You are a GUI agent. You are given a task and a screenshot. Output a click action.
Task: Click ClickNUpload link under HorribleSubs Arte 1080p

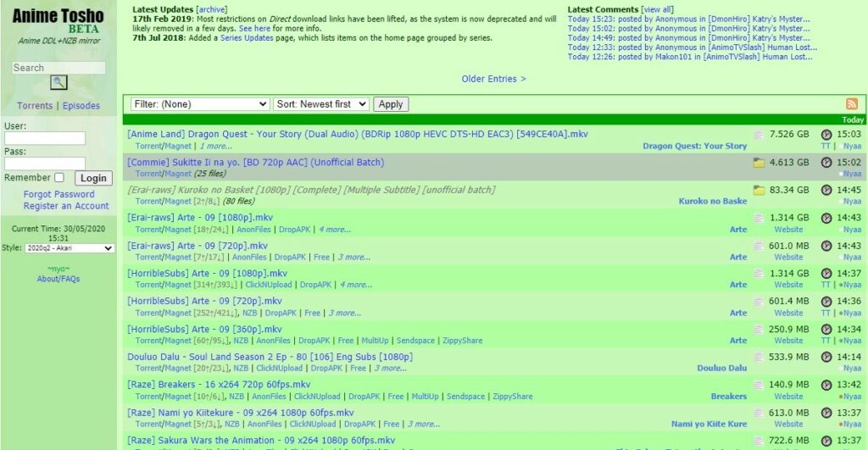269,285
